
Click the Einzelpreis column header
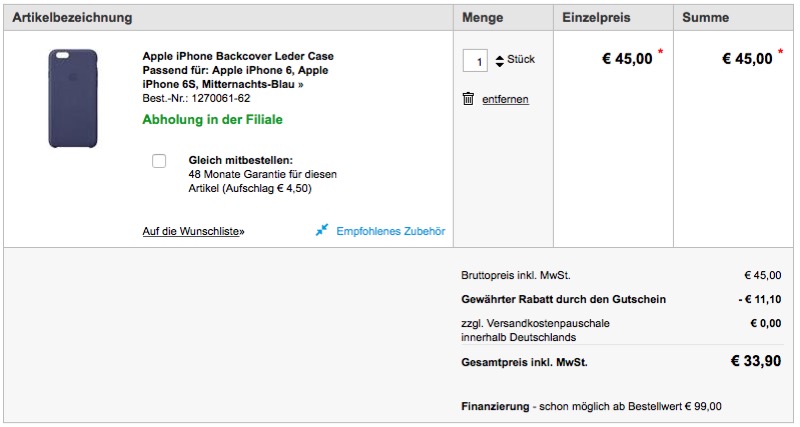pyautogui.click(x=598, y=17)
